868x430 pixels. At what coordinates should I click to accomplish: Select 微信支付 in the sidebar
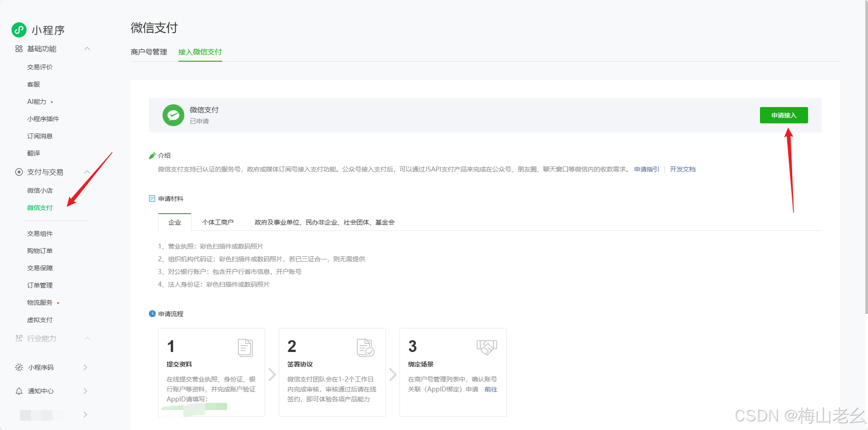point(40,208)
